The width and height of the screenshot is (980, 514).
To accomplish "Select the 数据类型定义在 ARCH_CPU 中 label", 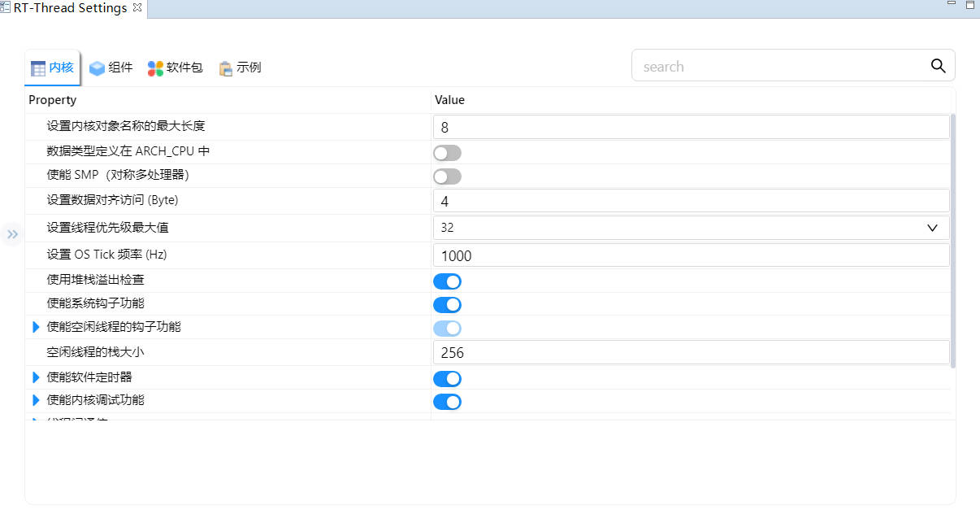I will [128, 151].
